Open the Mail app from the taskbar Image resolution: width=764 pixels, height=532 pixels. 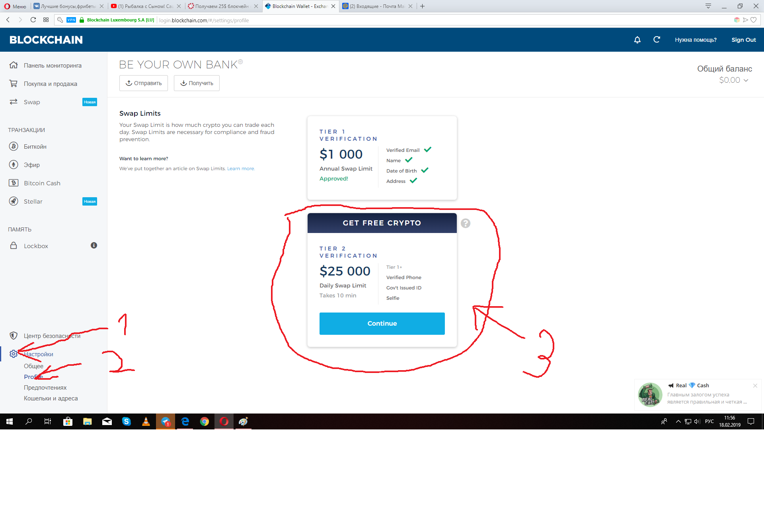(x=107, y=421)
